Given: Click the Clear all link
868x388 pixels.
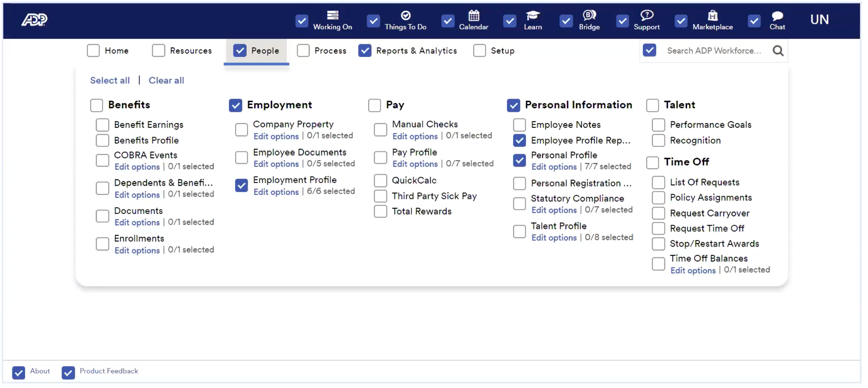Looking at the screenshot, I should tap(166, 80).
